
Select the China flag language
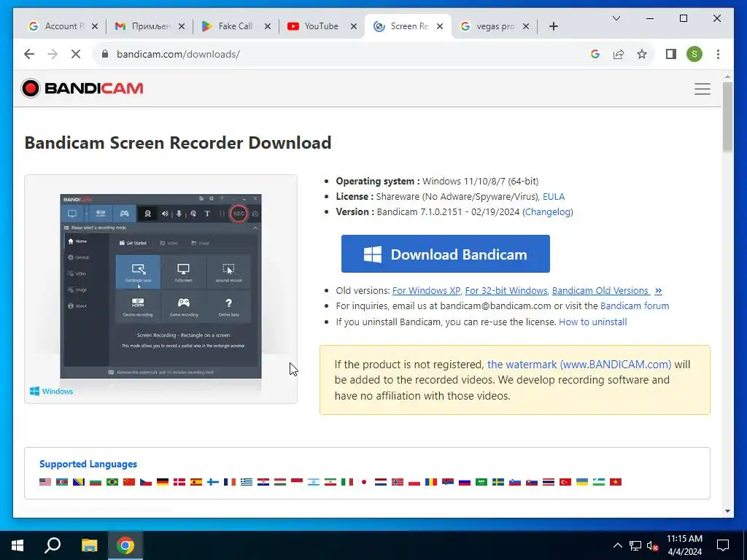(129, 482)
